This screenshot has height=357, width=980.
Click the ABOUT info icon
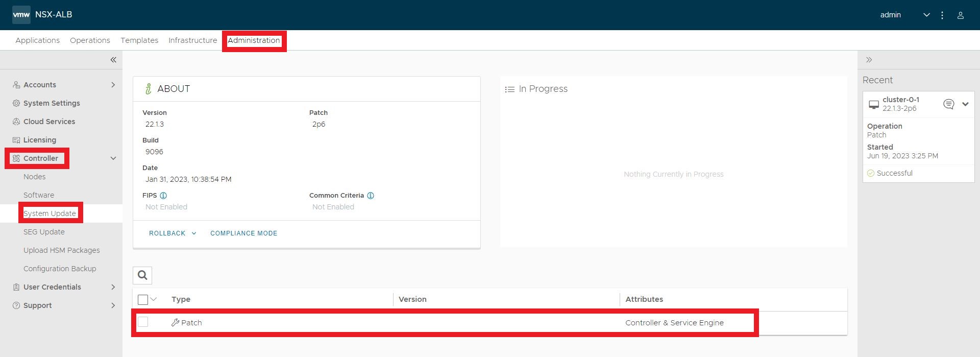[148, 89]
